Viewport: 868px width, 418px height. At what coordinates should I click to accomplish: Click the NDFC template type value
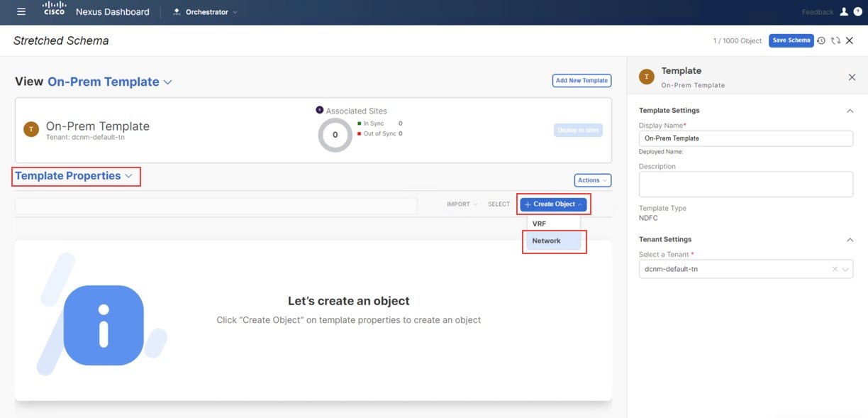(649, 219)
